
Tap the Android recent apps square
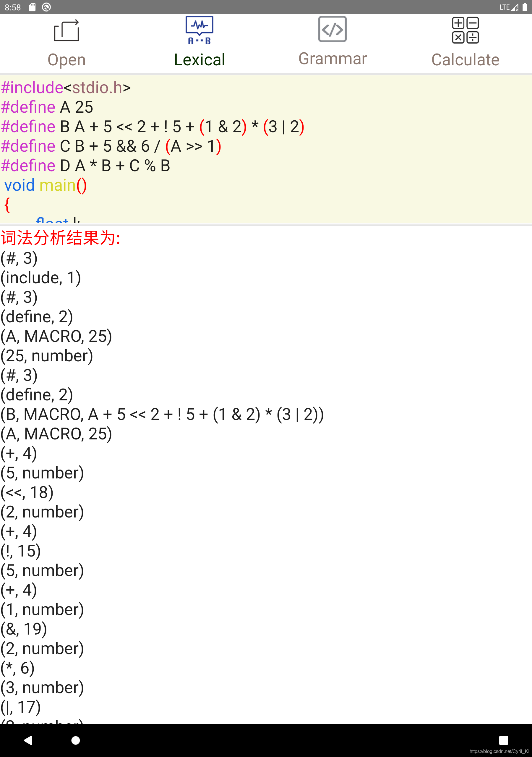(x=503, y=740)
